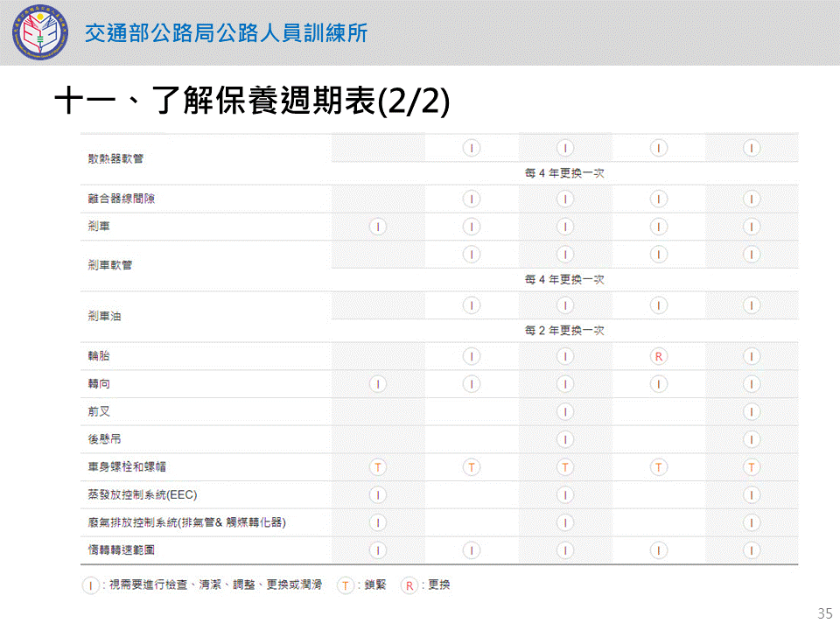
Task: Click the 每 4 年更換一次 note under 散熱器軟管
Action: pyautogui.click(x=564, y=173)
